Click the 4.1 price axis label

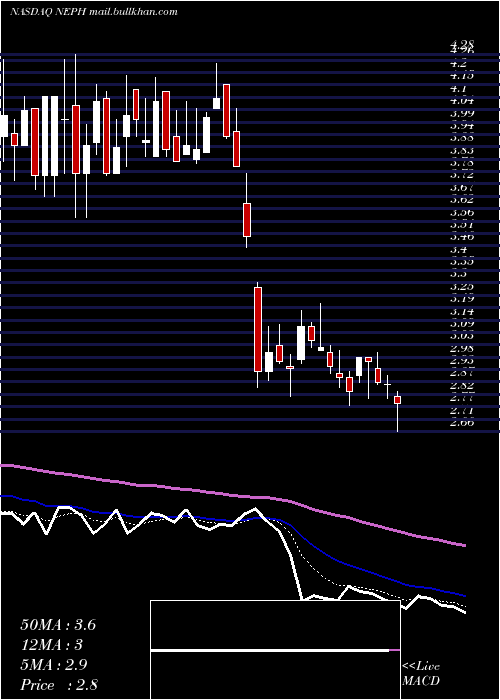pos(460,88)
